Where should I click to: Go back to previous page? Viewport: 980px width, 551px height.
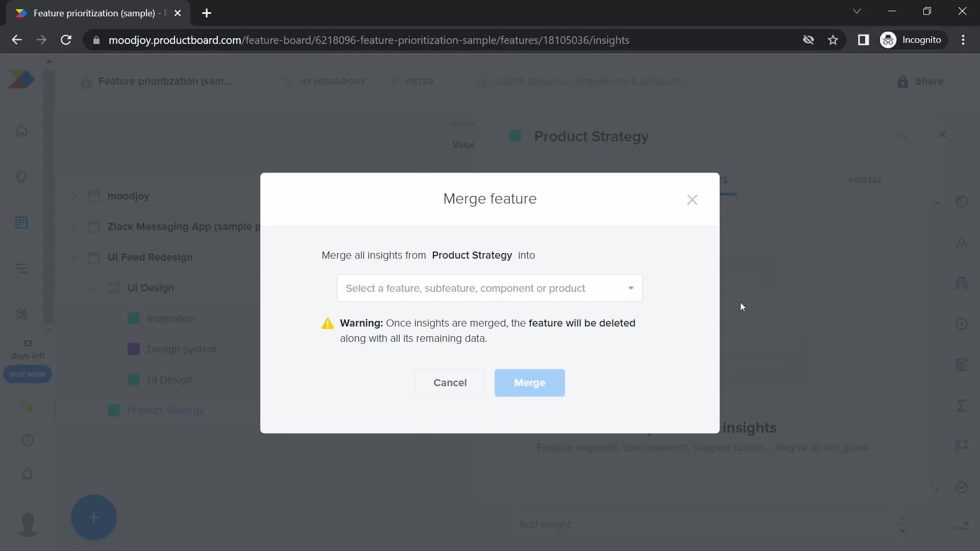[x=17, y=40]
